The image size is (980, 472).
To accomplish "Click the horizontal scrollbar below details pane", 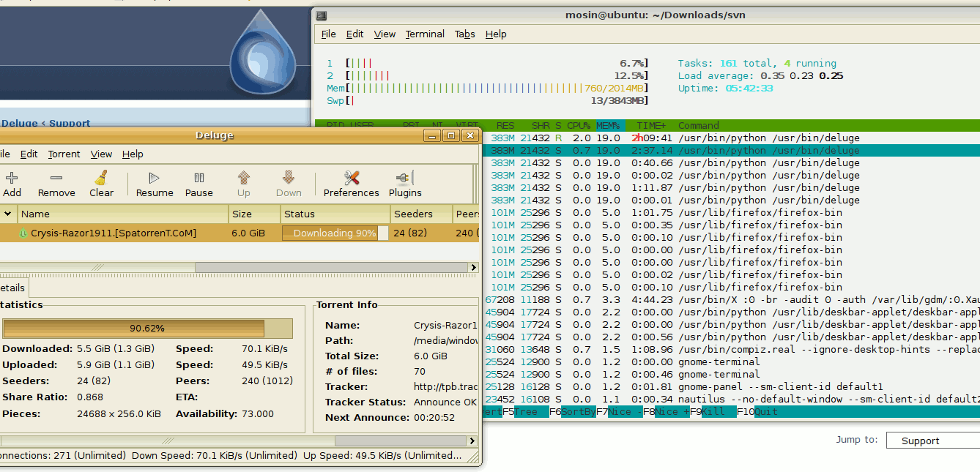I will pos(238,441).
